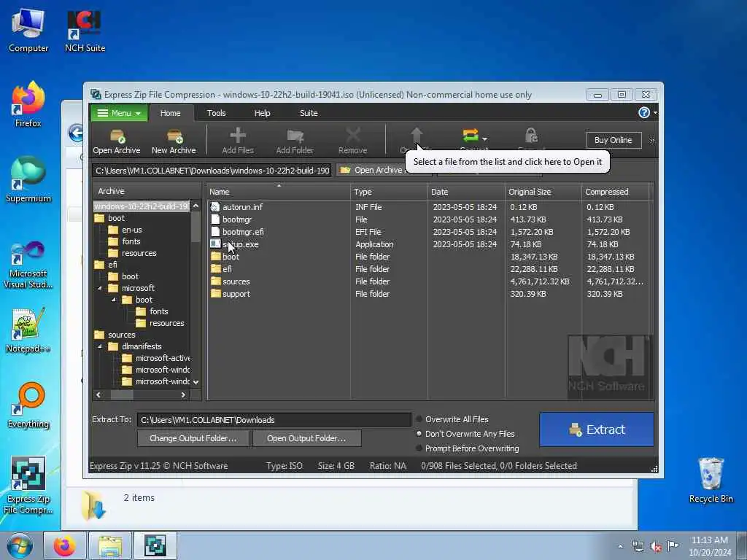Collapse boot folder under microsoft

pos(113,300)
